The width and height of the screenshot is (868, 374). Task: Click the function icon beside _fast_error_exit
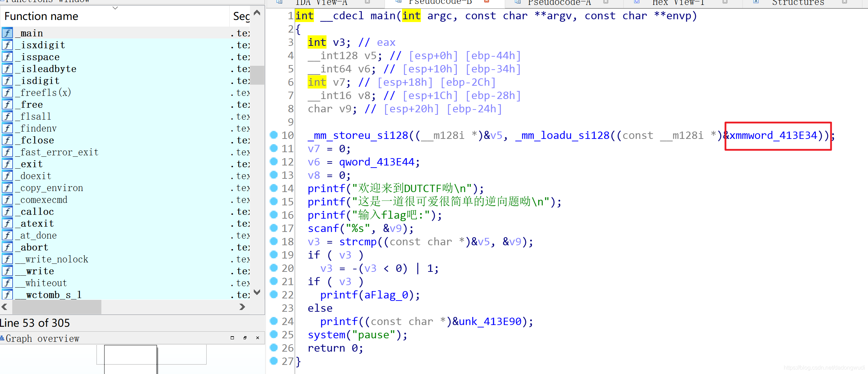point(7,152)
